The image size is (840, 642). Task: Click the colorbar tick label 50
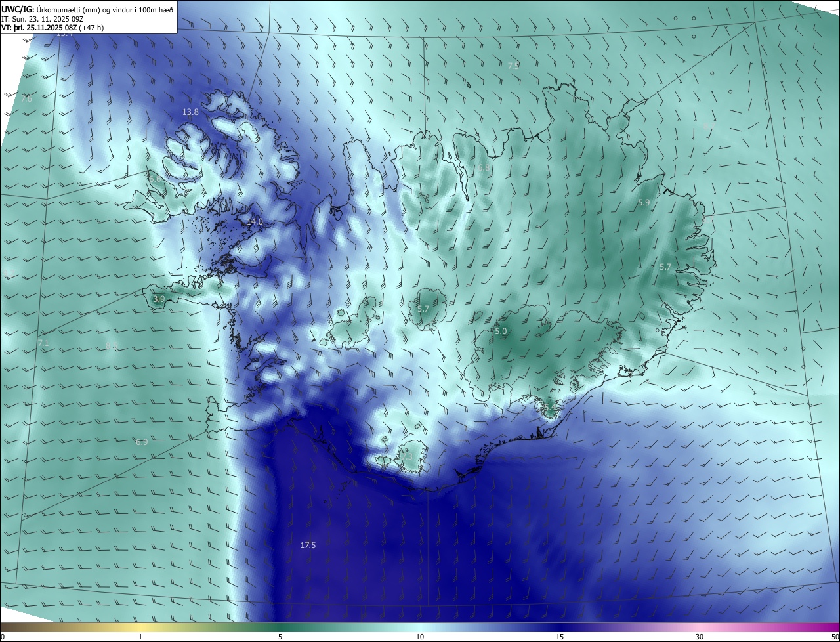(x=835, y=637)
